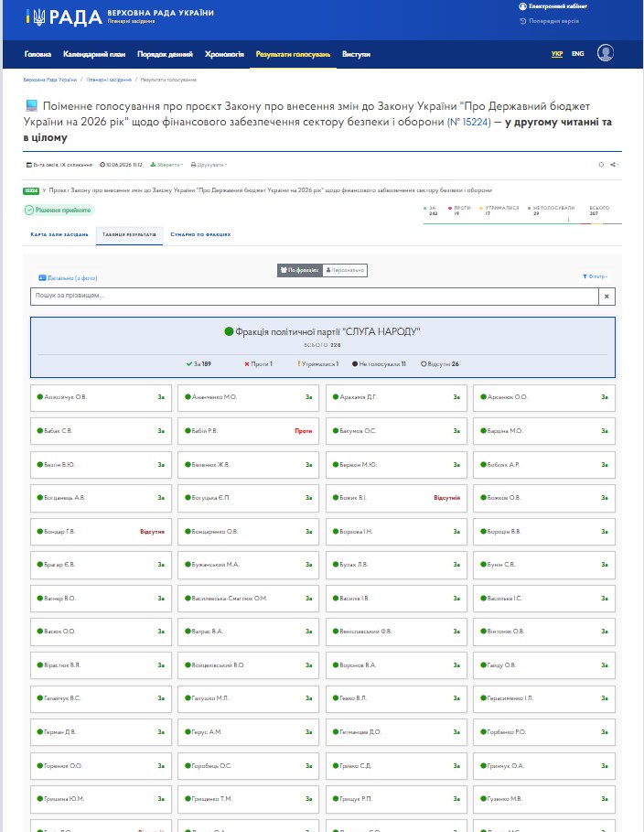
Task: Click the Пошук за прізвищем search field
Action: tap(315, 296)
